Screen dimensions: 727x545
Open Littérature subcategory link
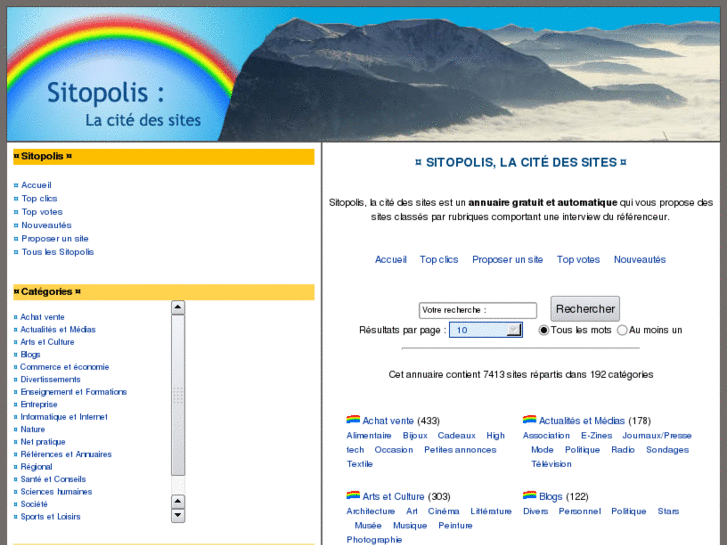click(x=491, y=511)
